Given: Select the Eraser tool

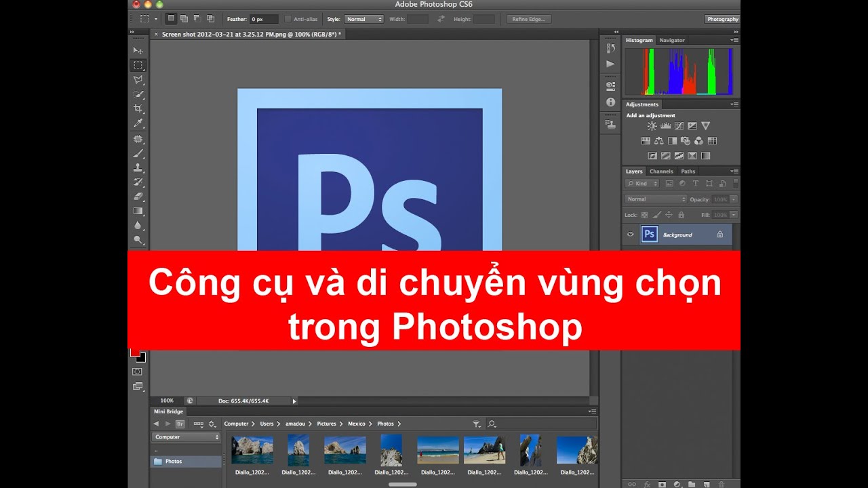Looking at the screenshot, I should [138, 197].
